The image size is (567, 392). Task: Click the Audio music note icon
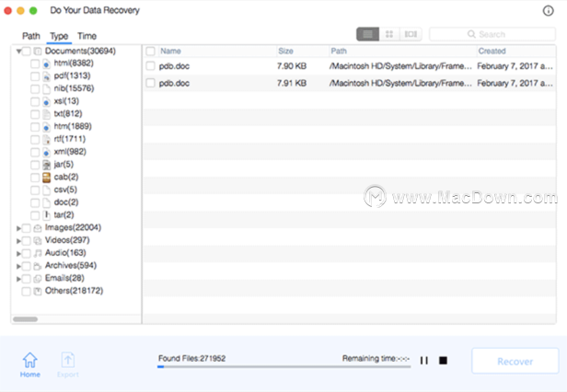38,253
